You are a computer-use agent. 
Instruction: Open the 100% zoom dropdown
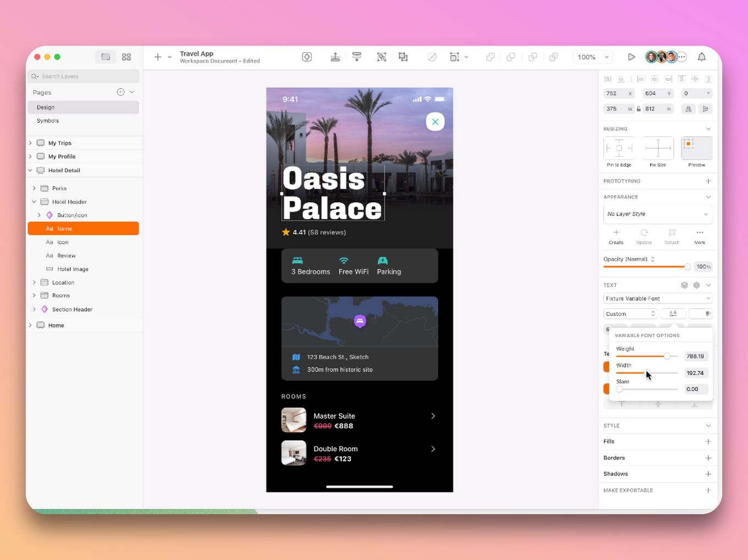(x=593, y=57)
